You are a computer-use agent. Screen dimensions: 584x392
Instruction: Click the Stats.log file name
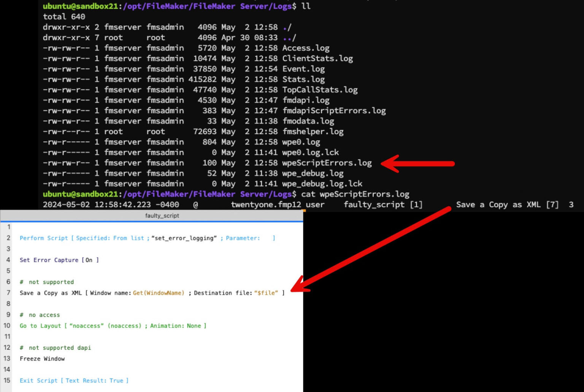[x=303, y=79]
